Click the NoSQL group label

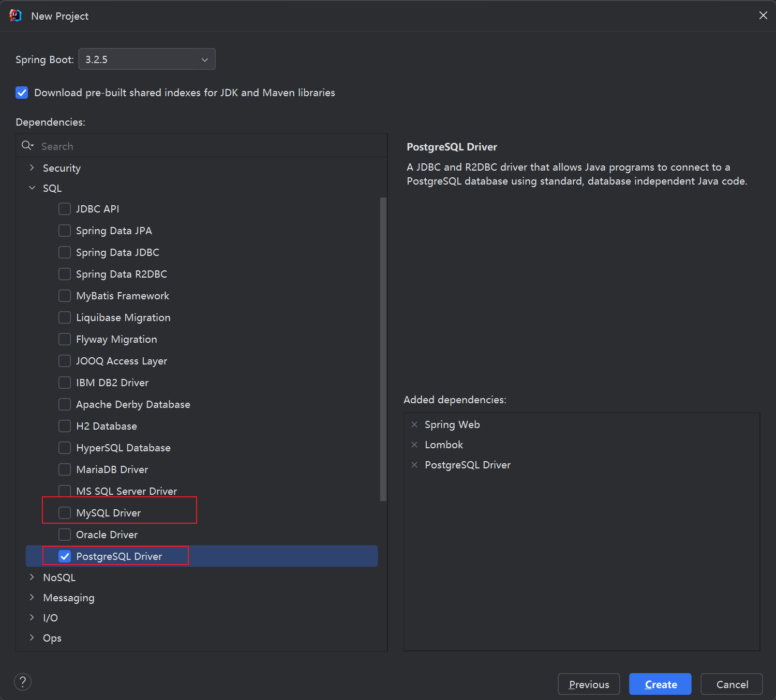pyautogui.click(x=59, y=577)
